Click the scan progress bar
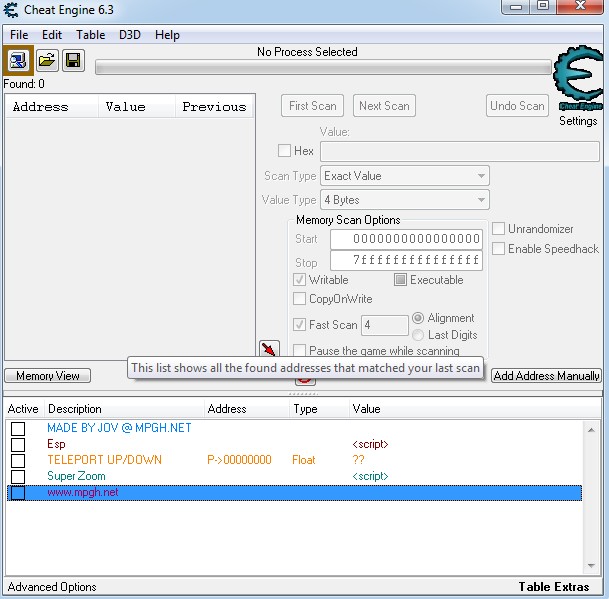The image size is (609, 599). coord(323,67)
